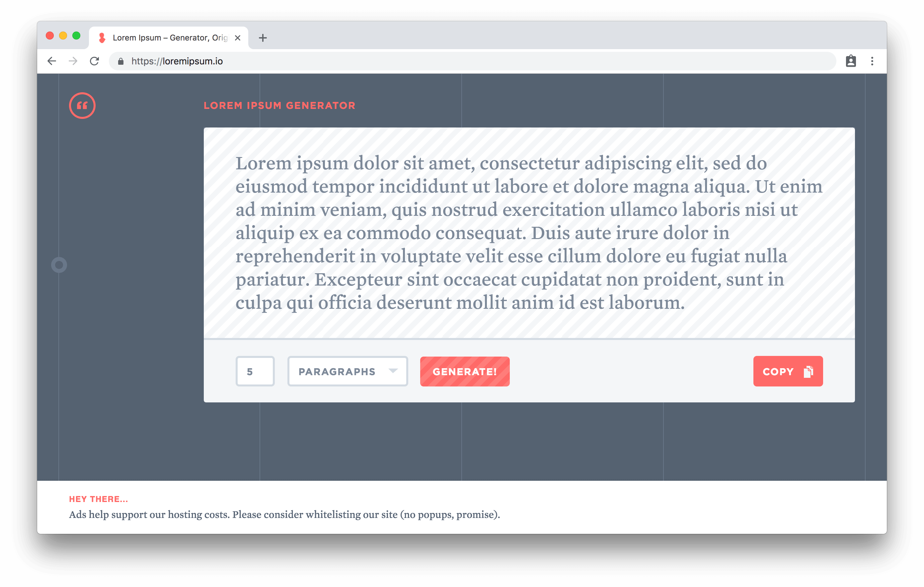Click the Lorem Ipsum quote icon logo
924x587 pixels.
click(82, 105)
